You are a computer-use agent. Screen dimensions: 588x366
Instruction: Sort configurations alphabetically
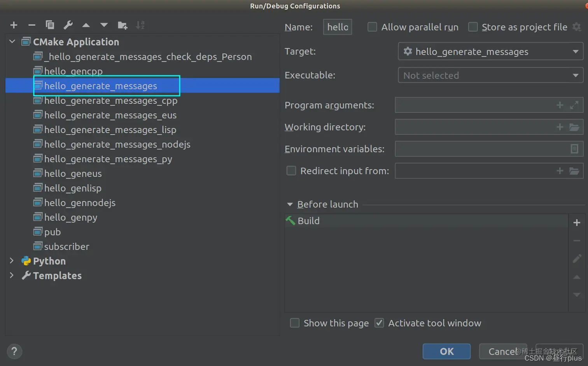pos(140,25)
